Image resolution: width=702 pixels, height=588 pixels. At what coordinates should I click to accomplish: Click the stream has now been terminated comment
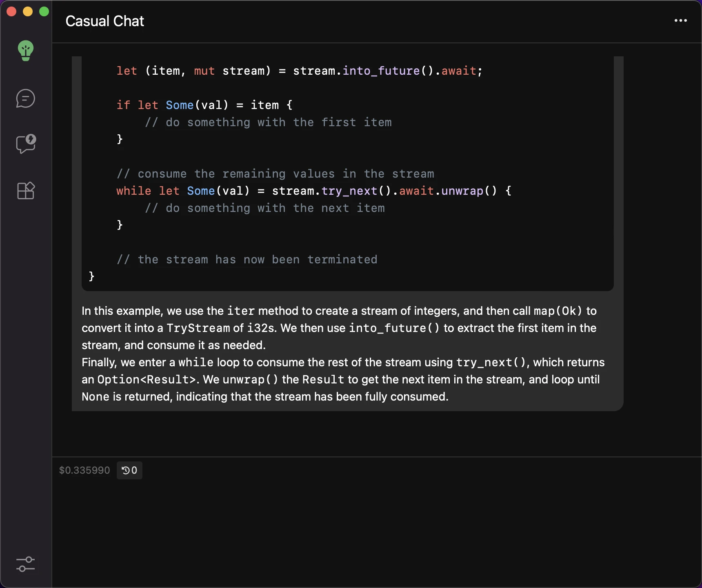coord(247,259)
